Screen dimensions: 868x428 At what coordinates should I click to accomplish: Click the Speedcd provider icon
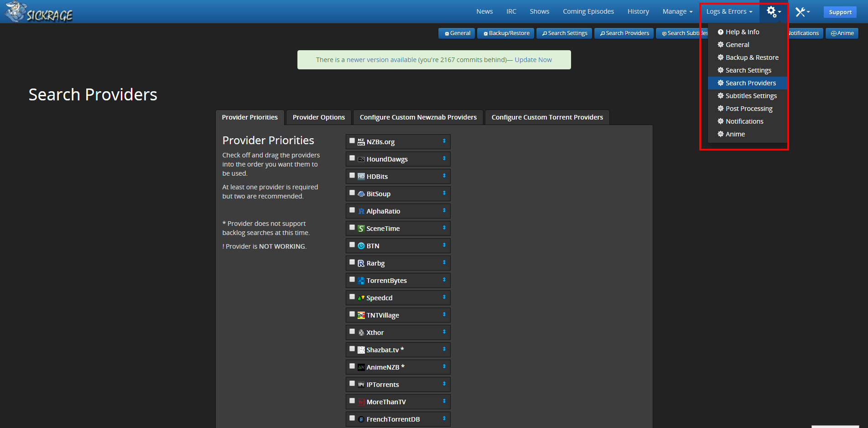361,298
